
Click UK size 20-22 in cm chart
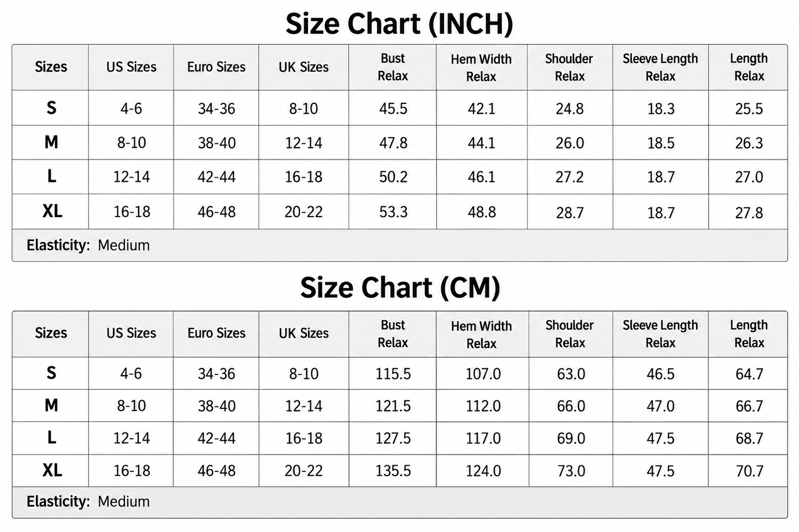point(304,471)
